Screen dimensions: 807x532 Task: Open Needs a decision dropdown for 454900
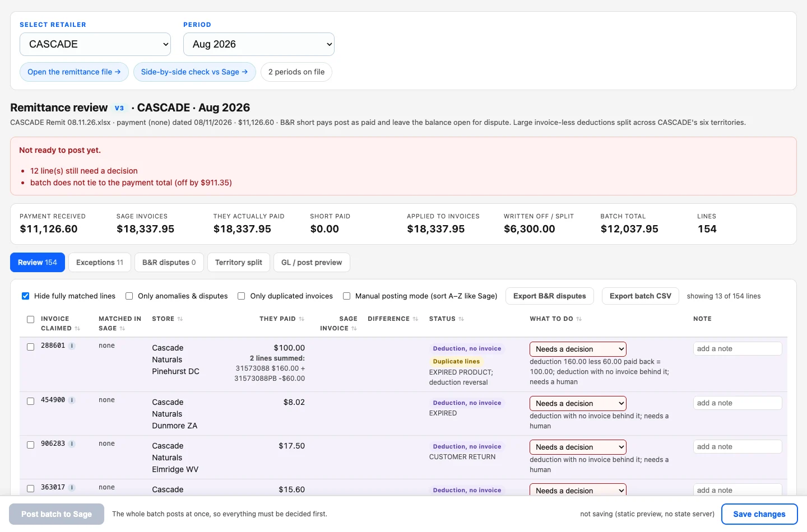578,403
